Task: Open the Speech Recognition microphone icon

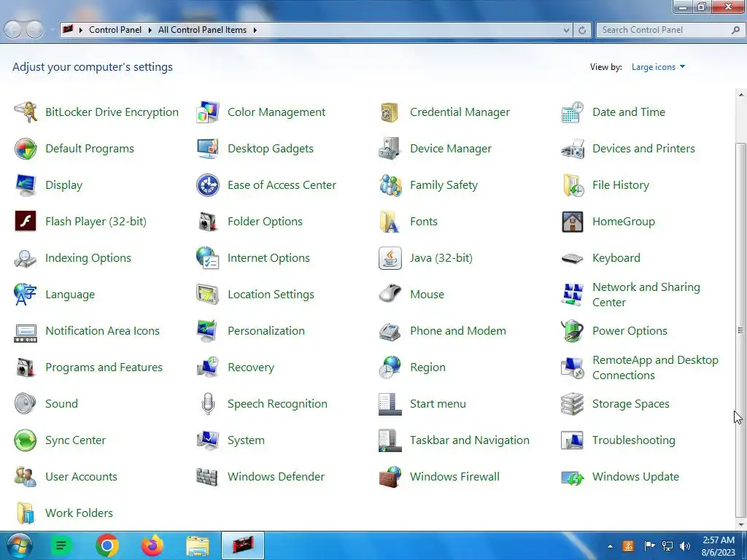Action: pos(208,404)
